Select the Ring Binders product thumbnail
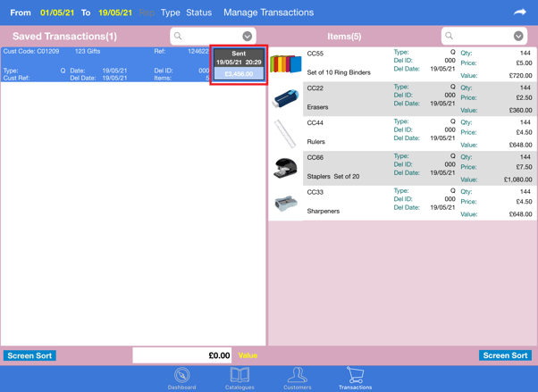Viewport: 538px width, 392px height. tap(286, 64)
